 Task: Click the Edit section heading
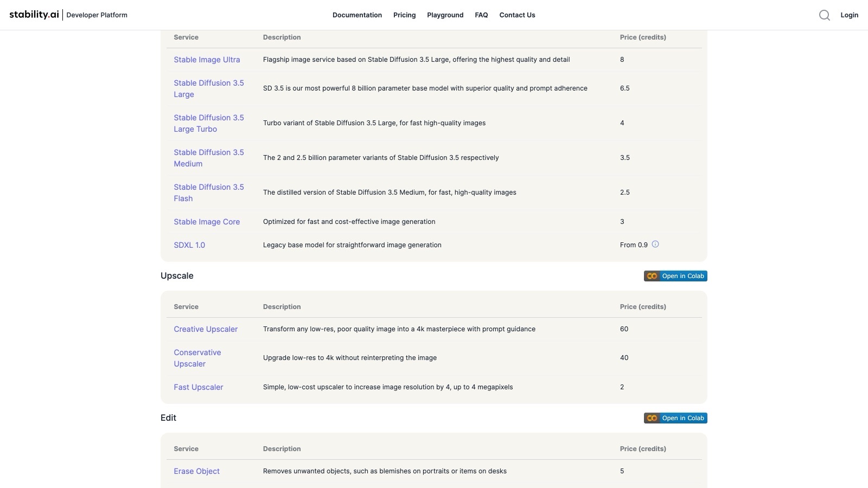[x=168, y=418]
